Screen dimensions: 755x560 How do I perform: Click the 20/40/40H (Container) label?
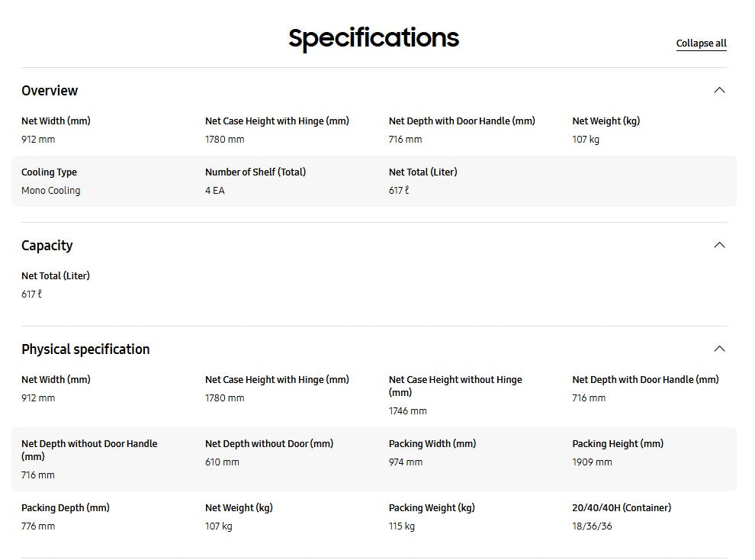click(622, 508)
